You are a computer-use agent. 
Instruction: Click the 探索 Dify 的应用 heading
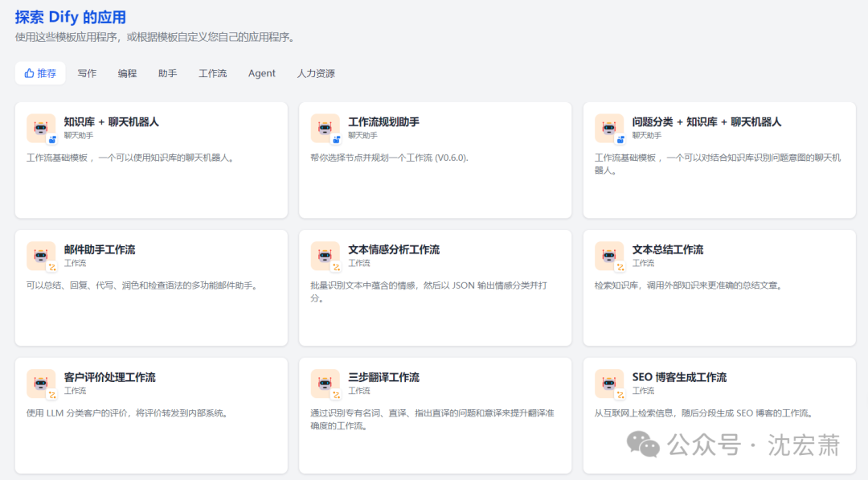(x=70, y=17)
